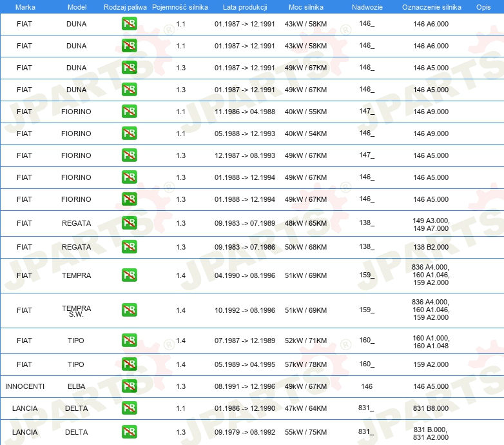Select engine codes 831 B.000, 831 A2.000
This screenshot has width=504, height=445.
pyautogui.click(x=431, y=433)
